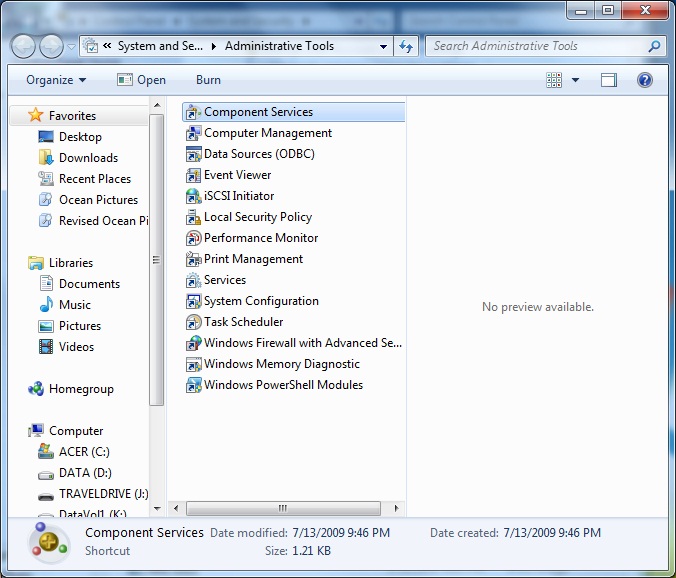Select the Print Management icon
Image resolution: width=676 pixels, height=578 pixels.
coord(193,259)
